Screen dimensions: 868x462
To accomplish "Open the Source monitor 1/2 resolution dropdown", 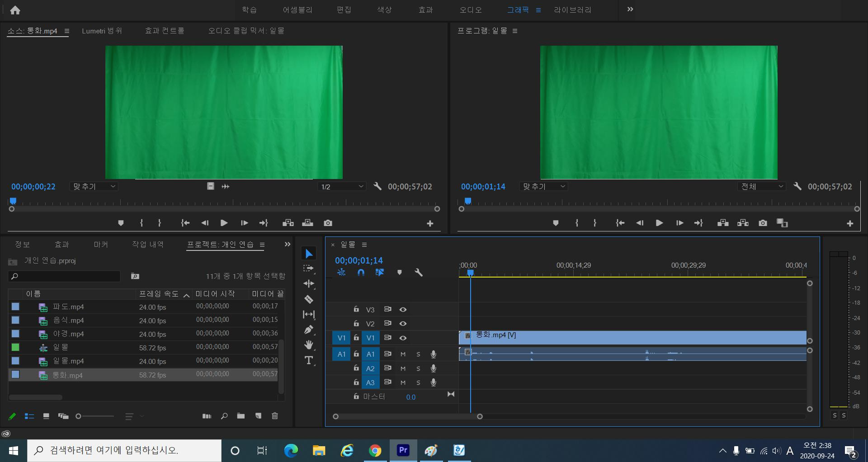I will tap(342, 187).
